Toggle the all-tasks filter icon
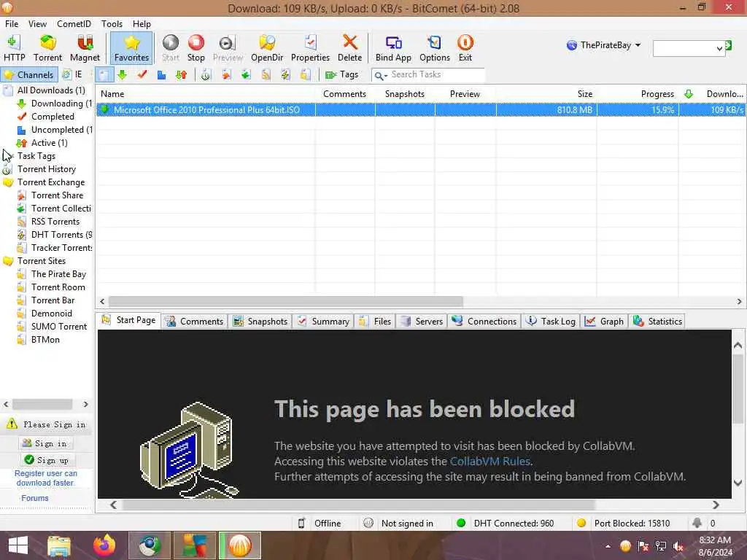 pos(104,75)
